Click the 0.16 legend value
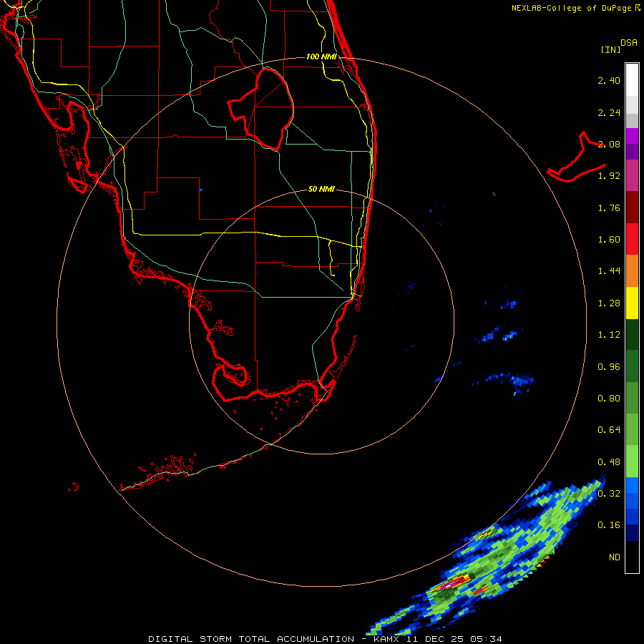Image resolution: width=644 pixels, height=644 pixels. coord(609,525)
